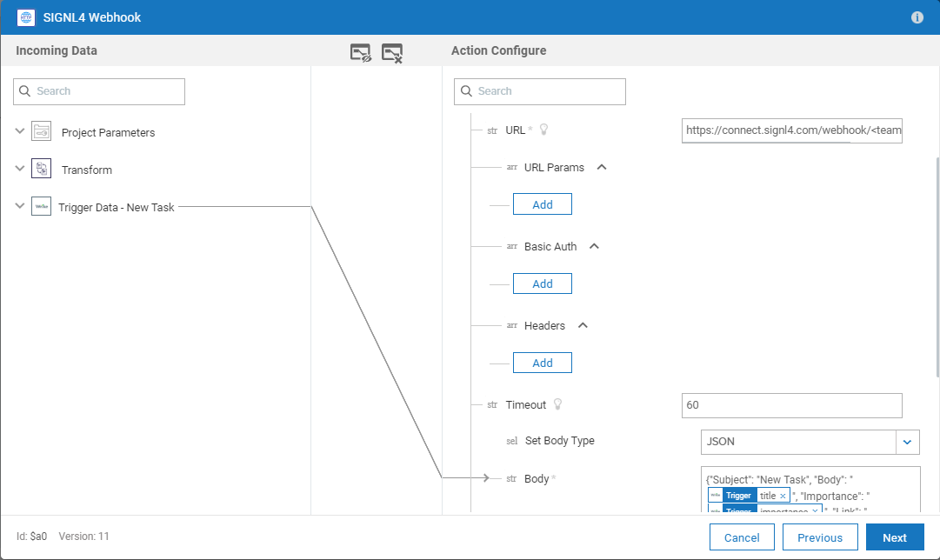940x560 pixels.
Task: Click the Transform icon
Action: (42, 169)
